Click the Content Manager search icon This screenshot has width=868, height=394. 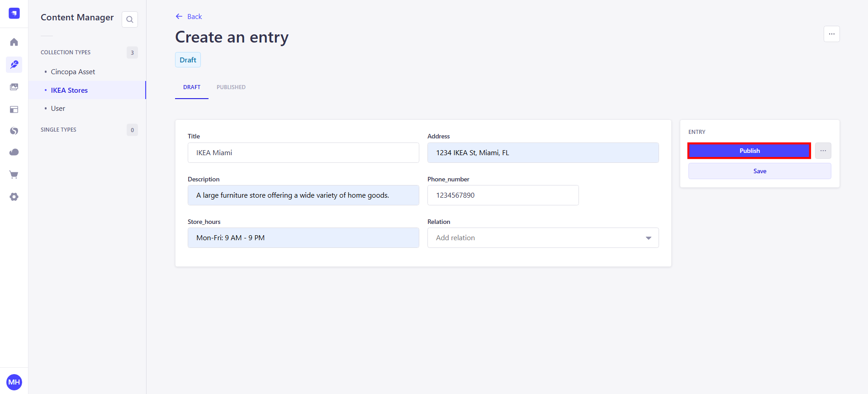point(130,19)
